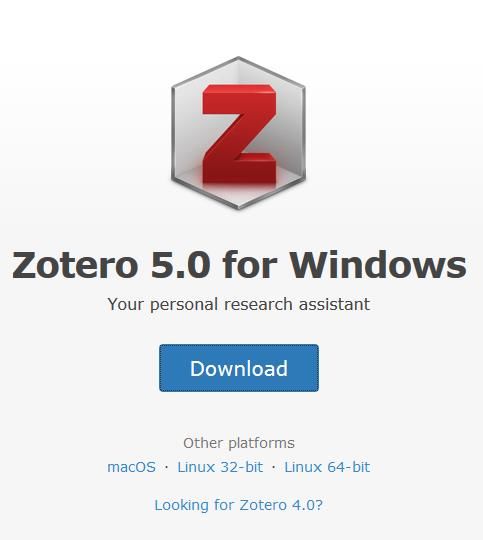This screenshot has width=483, height=540.
Task: Click the Download button
Action: [239, 368]
